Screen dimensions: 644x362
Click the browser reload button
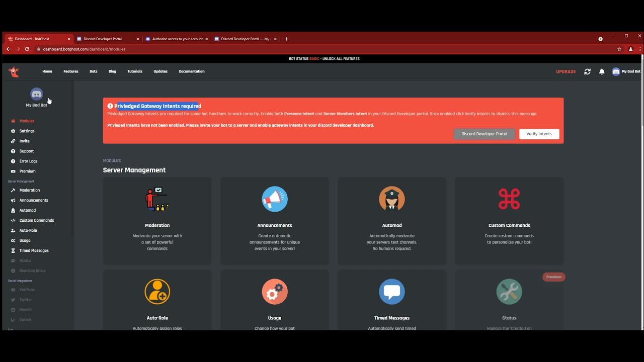coord(27,49)
